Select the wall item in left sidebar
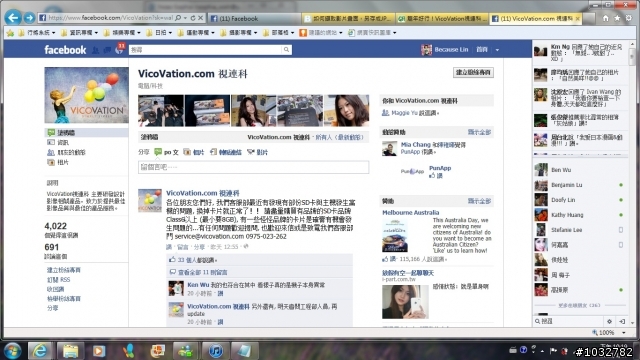640x360 pixels. point(86,133)
